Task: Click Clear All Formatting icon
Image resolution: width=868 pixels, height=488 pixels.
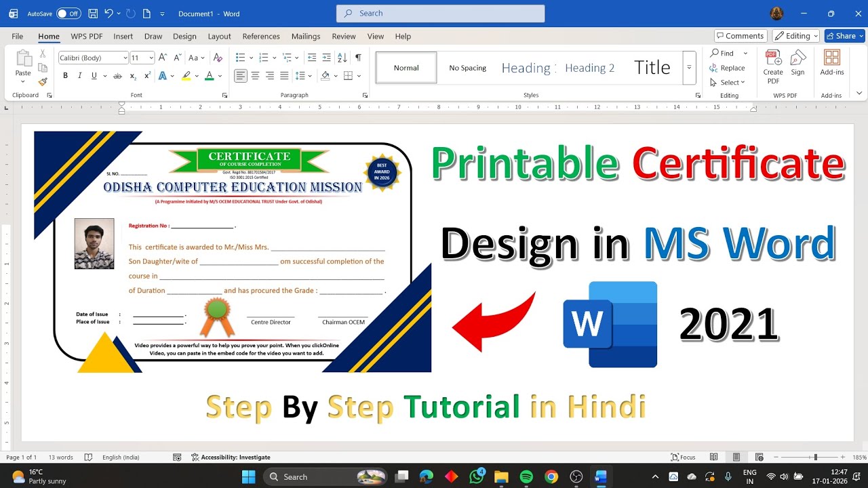Action: pyautogui.click(x=218, y=58)
